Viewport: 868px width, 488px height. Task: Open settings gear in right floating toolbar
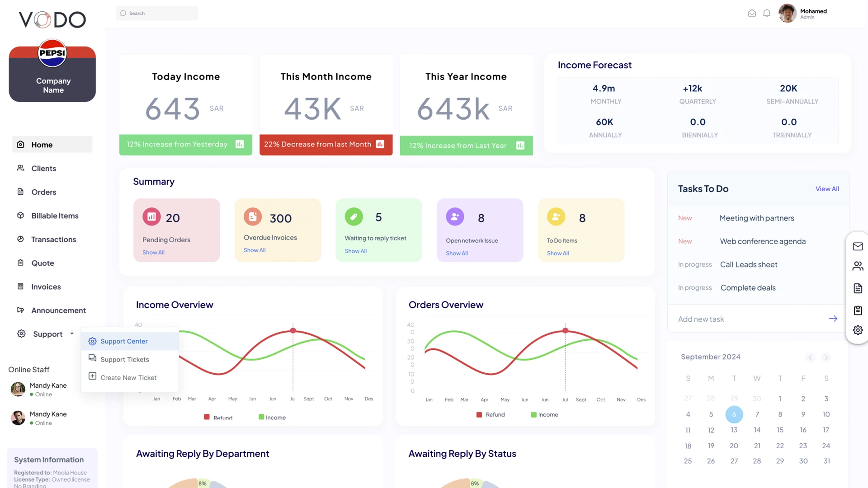(x=858, y=330)
